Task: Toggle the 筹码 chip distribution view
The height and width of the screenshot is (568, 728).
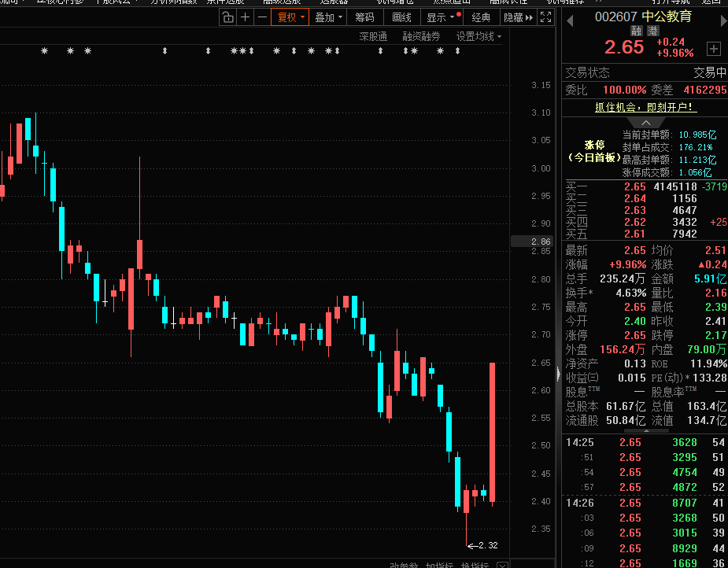Action: click(364, 17)
